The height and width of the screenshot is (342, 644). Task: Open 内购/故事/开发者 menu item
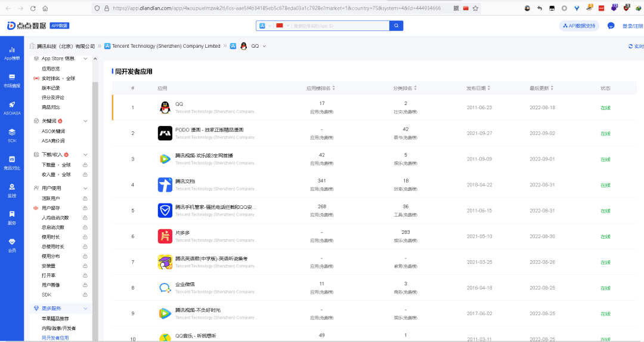(x=58, y=328)
